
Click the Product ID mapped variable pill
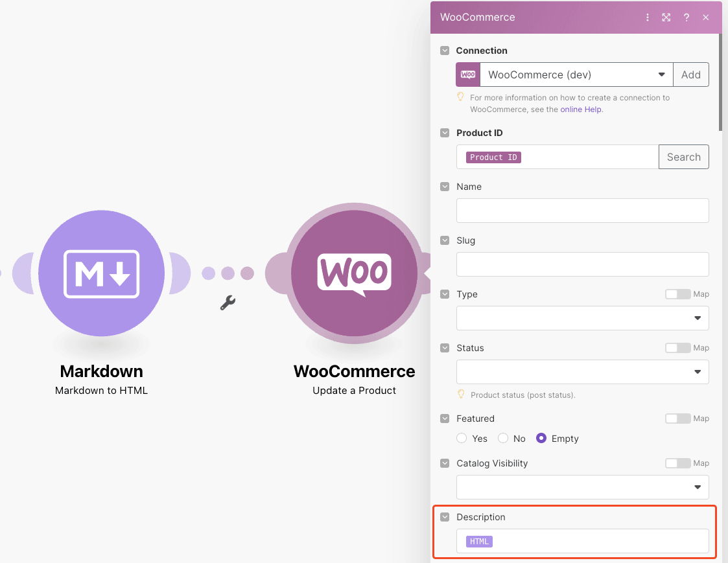(493, 157)
